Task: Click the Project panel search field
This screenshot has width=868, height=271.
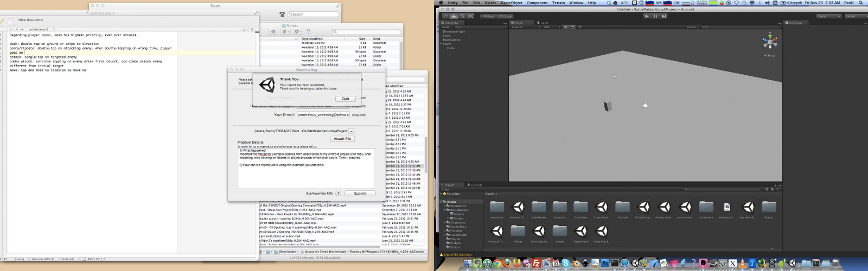Action: 723,189
